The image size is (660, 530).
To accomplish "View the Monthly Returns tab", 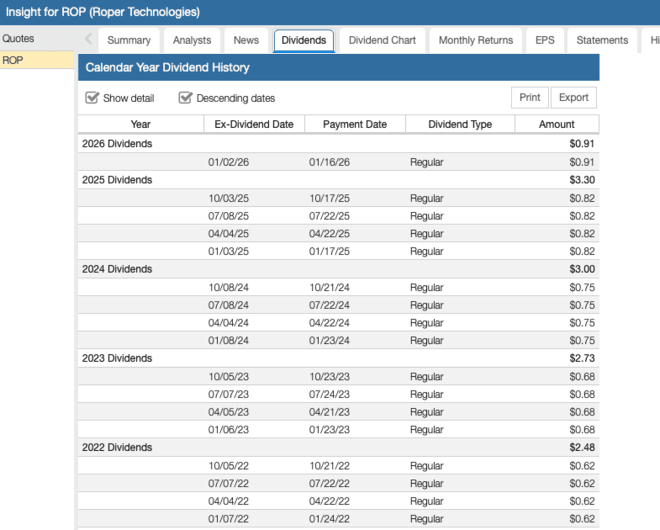I will point(475,40).
